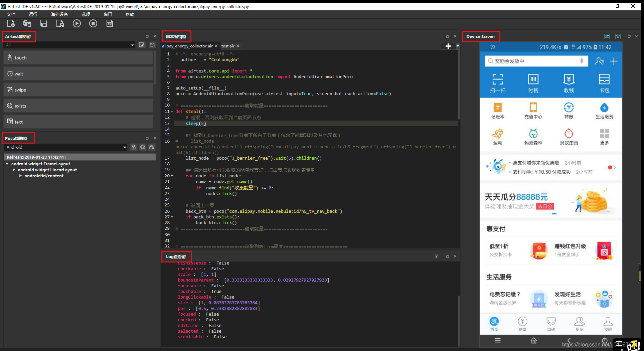Screen dimensions: 644x351
Task: Click the save-as script toolbar icon
Action: 60,23
